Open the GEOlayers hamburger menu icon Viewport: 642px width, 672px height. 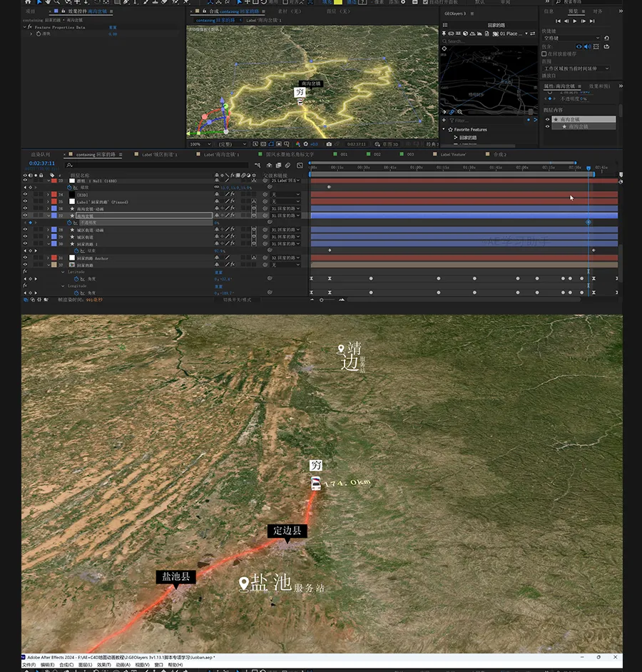445,25
